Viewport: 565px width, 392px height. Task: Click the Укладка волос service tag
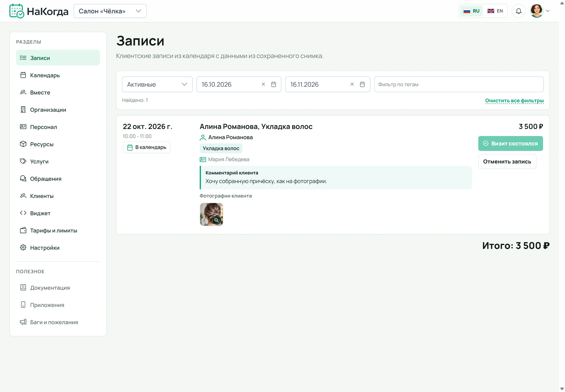pyautogui.click(x=221, y=148)
